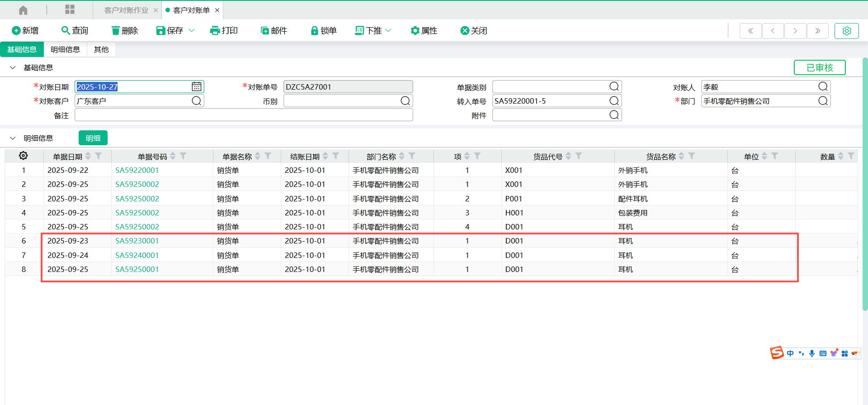Switch to the 客户对账作业 tab
The width and height of the screenshot is (868, 405).
126,10
